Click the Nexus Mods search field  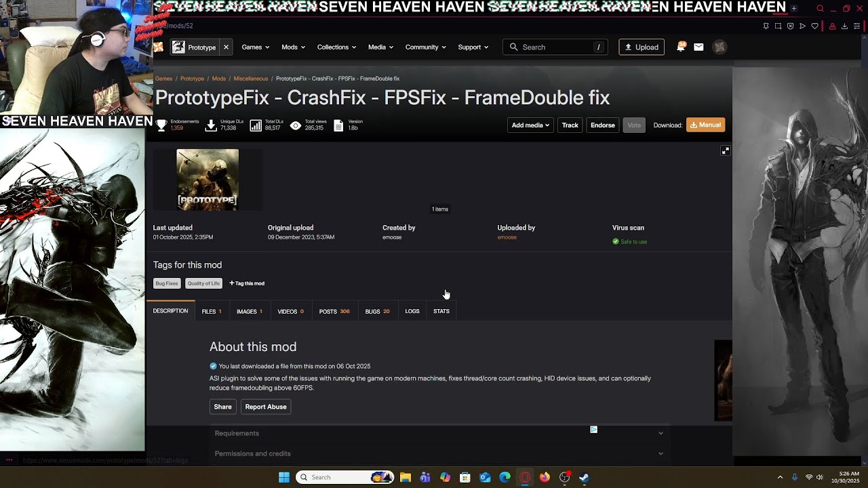click(x=555, y=47)
